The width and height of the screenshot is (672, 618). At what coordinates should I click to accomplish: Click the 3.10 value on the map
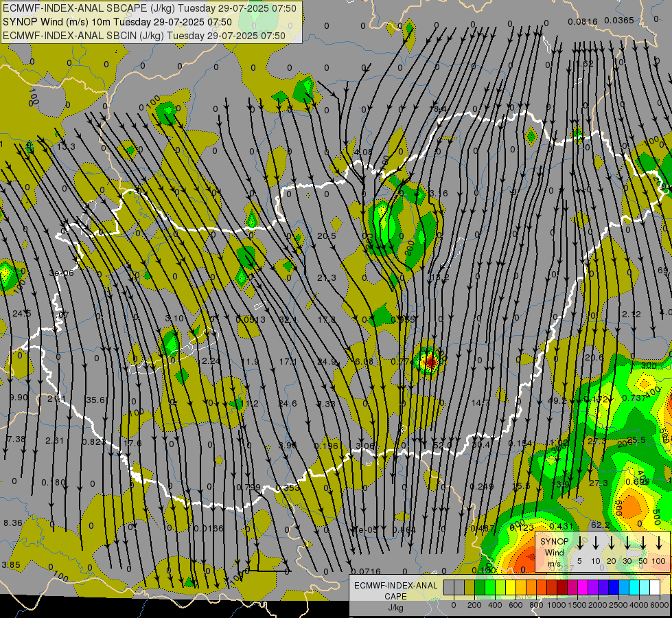(174, 319)
